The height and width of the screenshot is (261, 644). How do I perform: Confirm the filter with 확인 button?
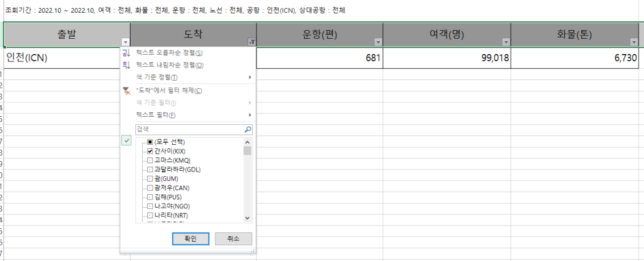pyautogui.click(x=191, y=239)
